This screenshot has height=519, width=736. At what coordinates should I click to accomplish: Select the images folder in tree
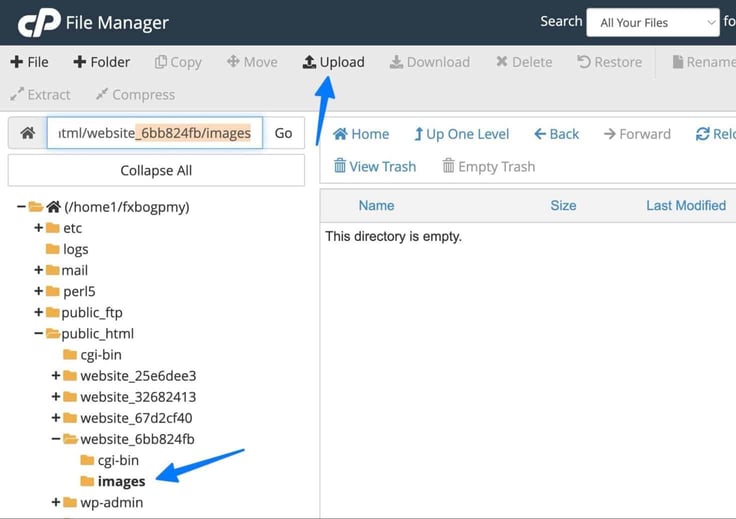pyautogui.click(x=122, y=481)
